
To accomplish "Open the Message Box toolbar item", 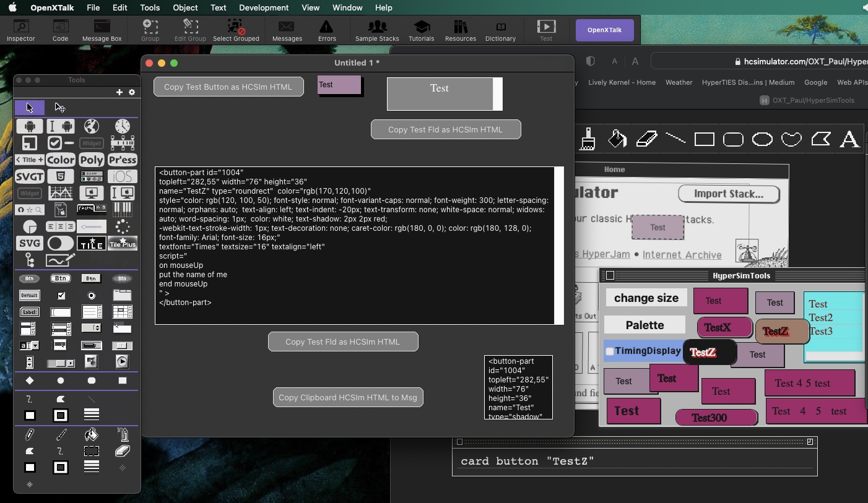I will coord(102,30).
